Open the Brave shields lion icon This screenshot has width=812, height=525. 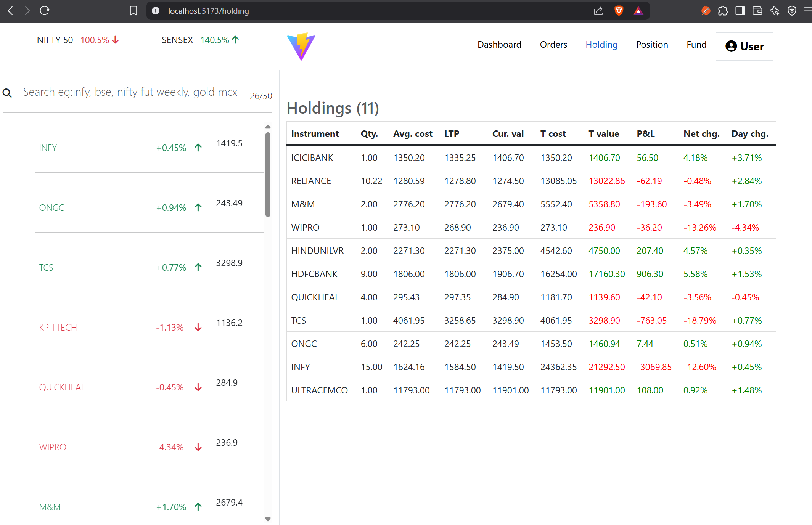[x=619, y=11]
